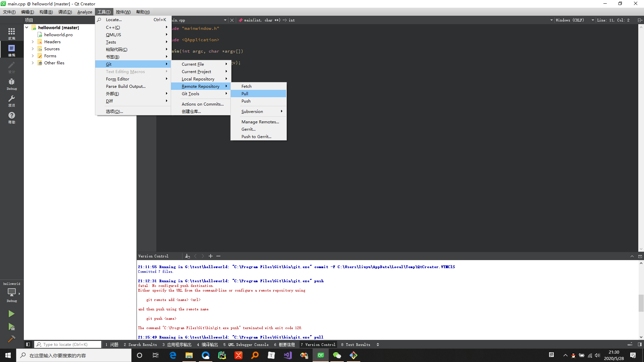Switch to 8 Test Results tab

(x=356, y=345)
